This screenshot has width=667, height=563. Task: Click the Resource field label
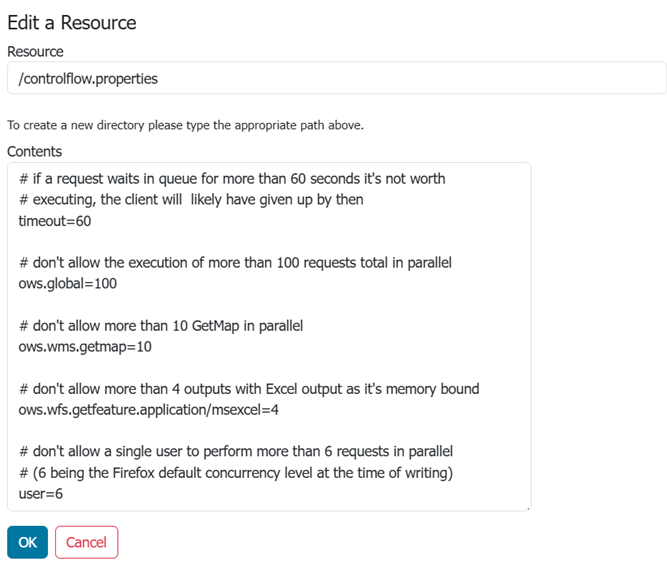(35, 51)
